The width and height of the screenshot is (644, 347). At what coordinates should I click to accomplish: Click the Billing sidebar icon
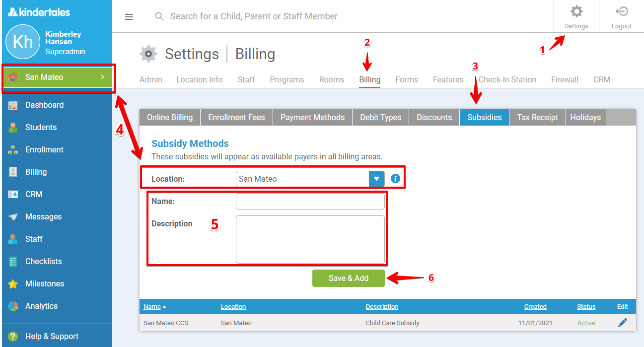[13, 172]
